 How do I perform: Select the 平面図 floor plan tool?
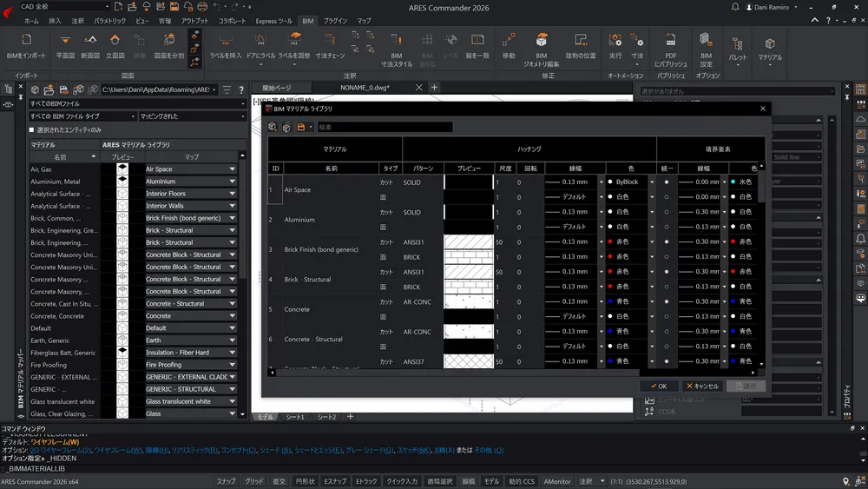(65, 45)
